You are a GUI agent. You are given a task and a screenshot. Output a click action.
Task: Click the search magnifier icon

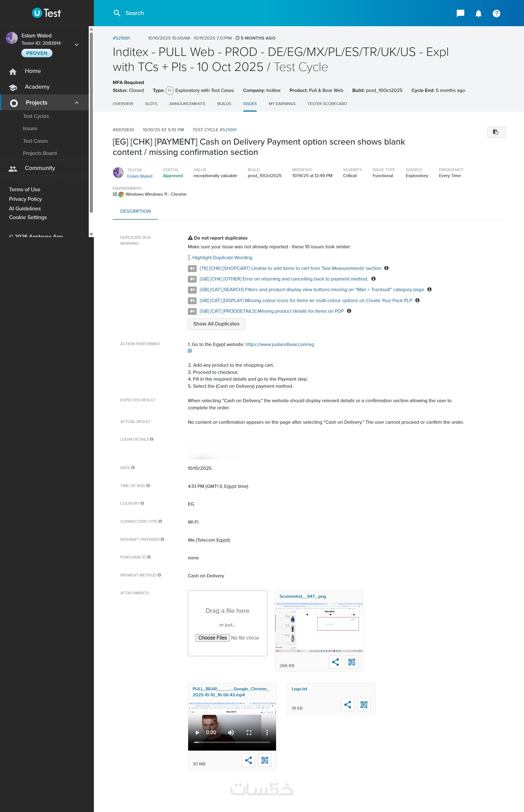[117, 13]
